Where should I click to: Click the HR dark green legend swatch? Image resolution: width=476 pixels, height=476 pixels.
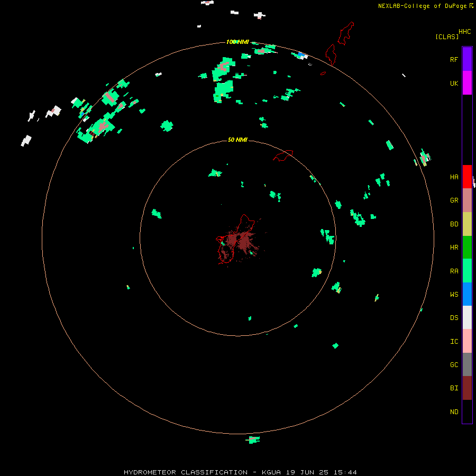click(x=467, y=247)
